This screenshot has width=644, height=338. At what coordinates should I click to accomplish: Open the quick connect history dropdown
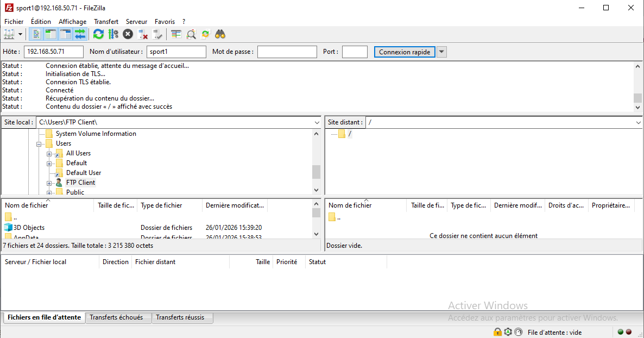click(441, 52)
